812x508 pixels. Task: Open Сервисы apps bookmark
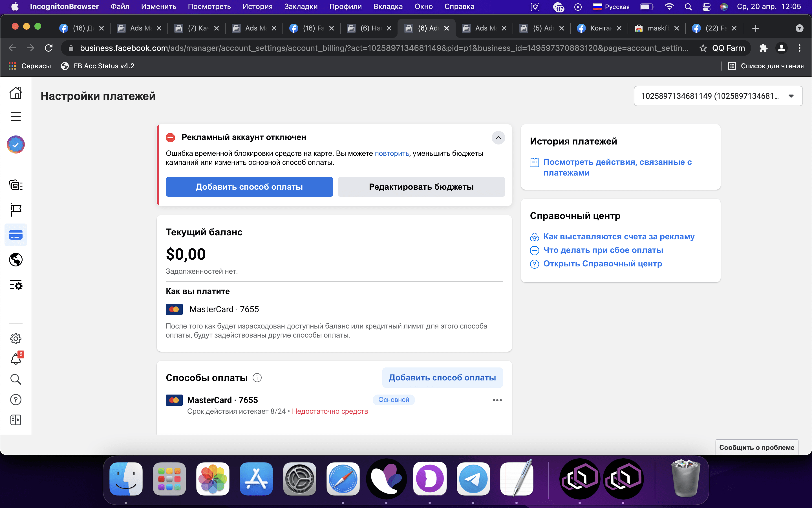(x=30, y=66)
